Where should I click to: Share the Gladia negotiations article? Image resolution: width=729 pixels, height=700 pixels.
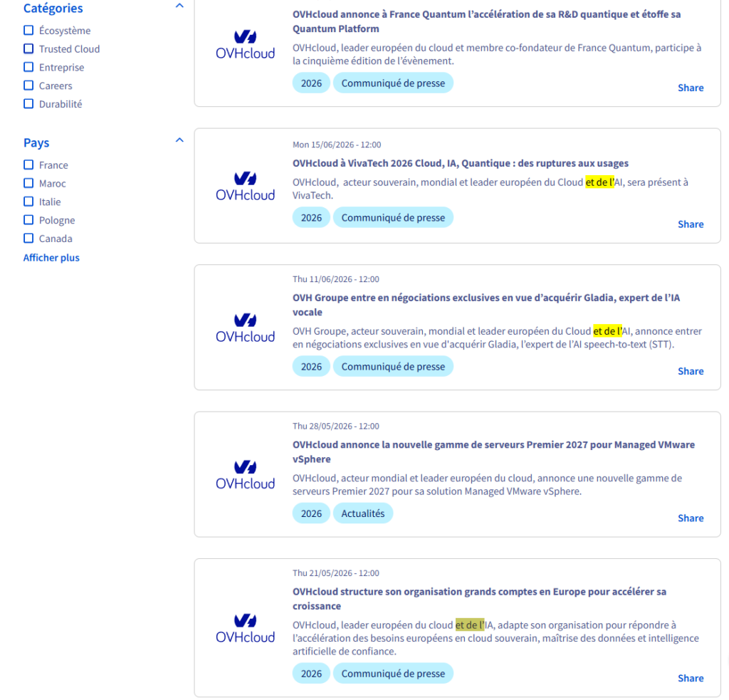coord(691,371)
